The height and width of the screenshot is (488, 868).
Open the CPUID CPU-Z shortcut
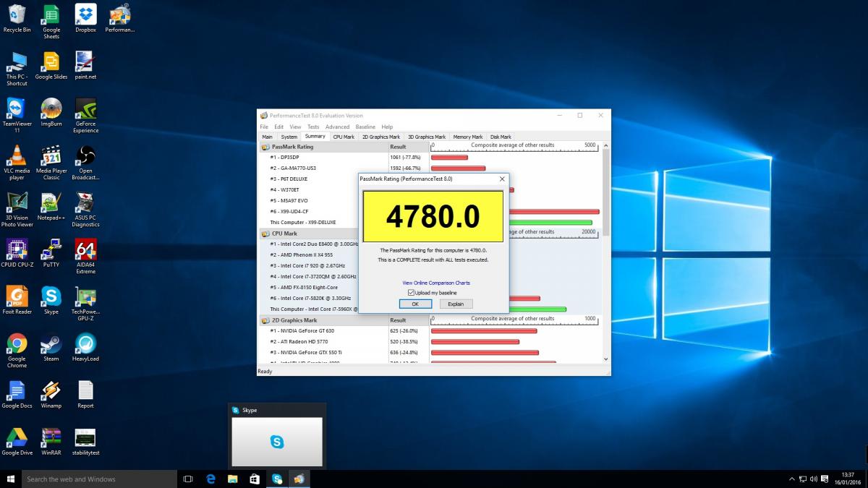coord(17,254)
